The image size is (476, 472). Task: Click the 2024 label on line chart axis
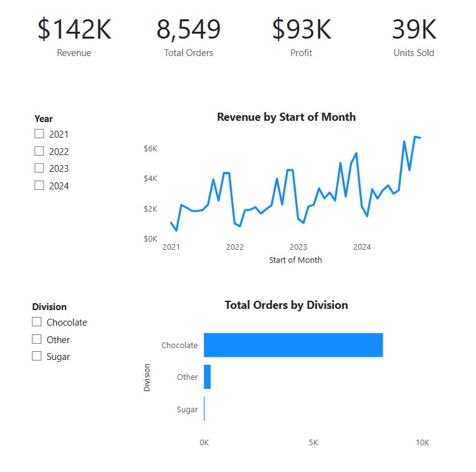[362, 247]
